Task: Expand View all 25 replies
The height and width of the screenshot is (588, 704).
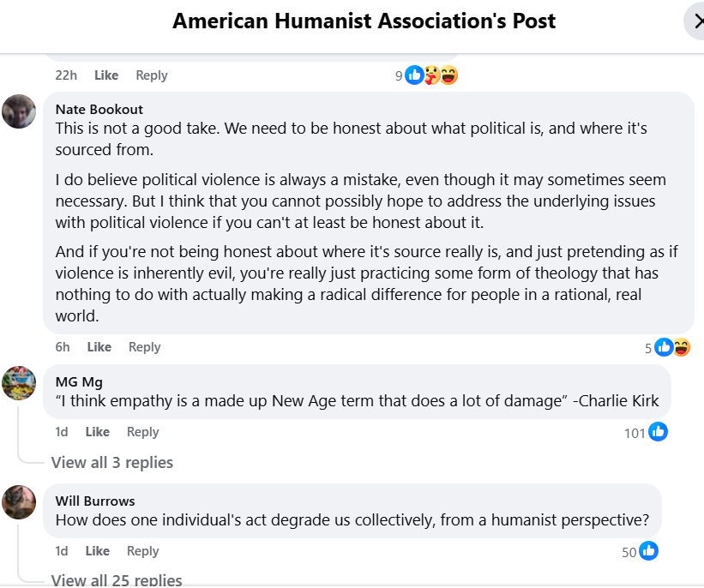Action: pyautogui.click(x=117, y=580)
